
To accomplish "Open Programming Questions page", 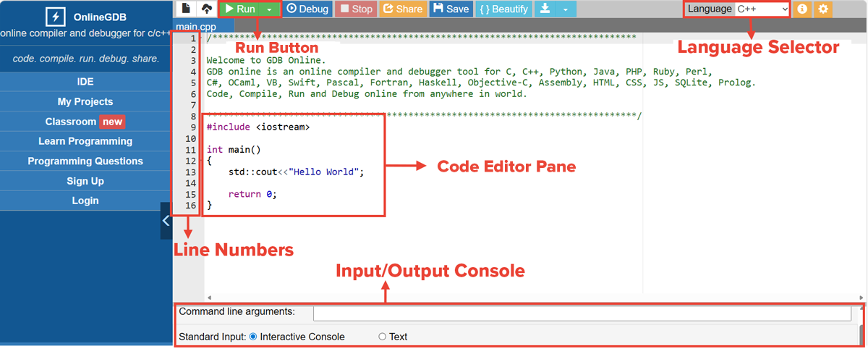I will [x=85, y=161].
